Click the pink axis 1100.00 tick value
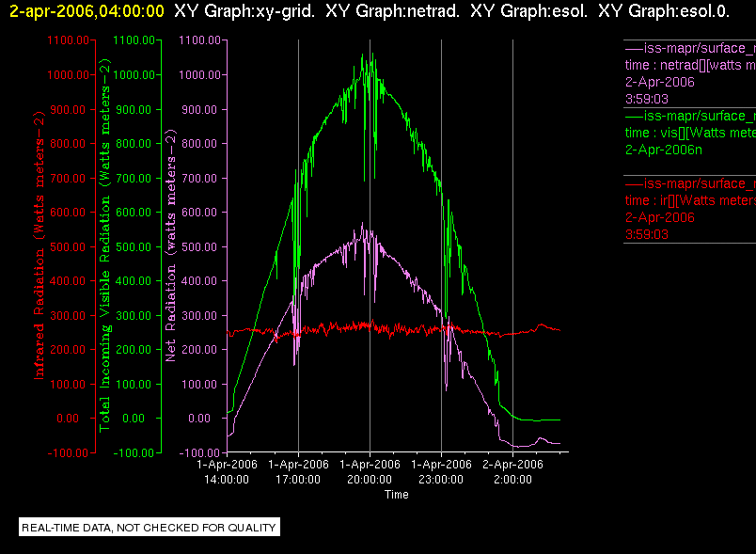The width and height of the screenshot is (756, 554). tap(199, 40)
